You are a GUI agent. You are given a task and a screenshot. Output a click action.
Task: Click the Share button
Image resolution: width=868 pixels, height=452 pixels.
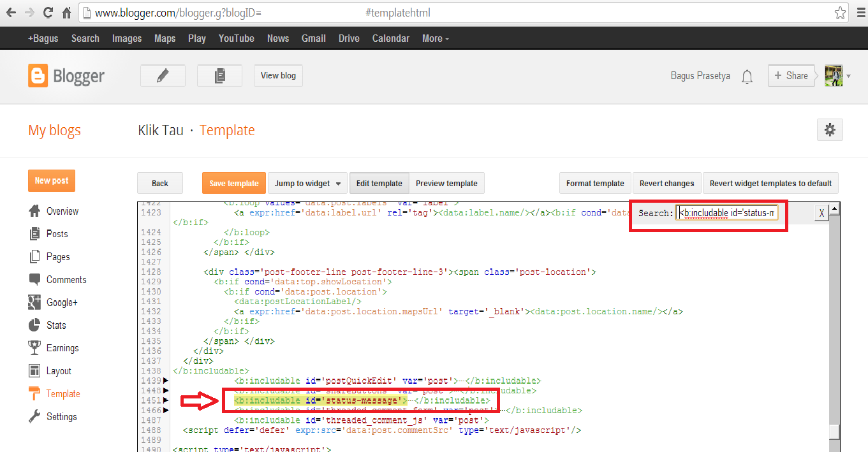791,75
